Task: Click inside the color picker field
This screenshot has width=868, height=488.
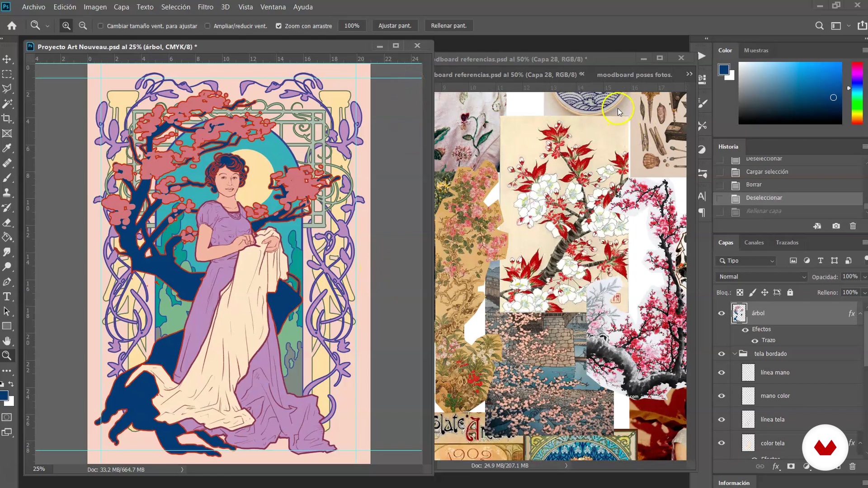Action: coord(790,93)
